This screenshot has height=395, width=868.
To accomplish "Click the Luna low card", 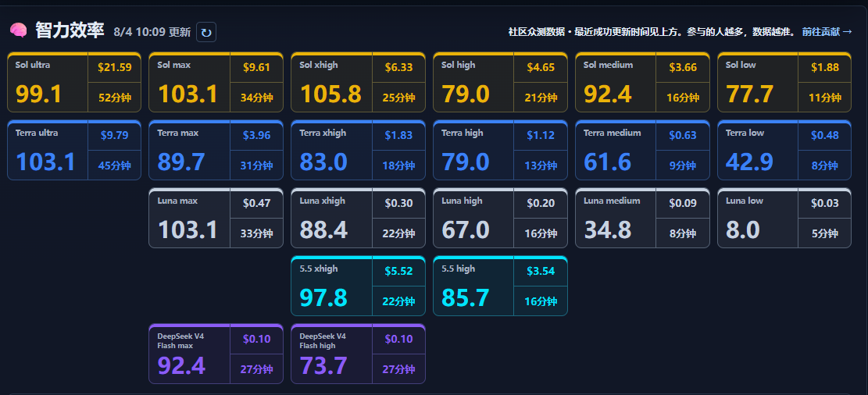I will tap(784, 218).
